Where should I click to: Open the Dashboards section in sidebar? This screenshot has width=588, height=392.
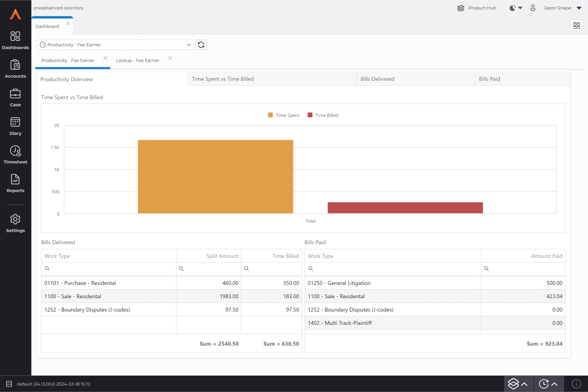[15, 40]
